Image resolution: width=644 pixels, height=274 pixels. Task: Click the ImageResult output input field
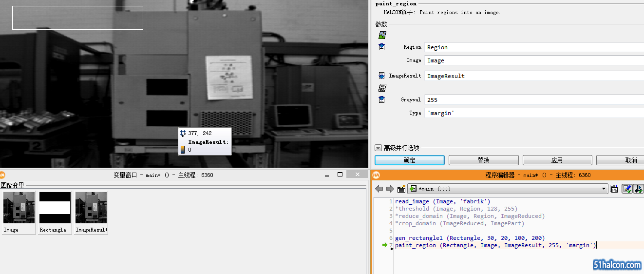click(534, 76)
